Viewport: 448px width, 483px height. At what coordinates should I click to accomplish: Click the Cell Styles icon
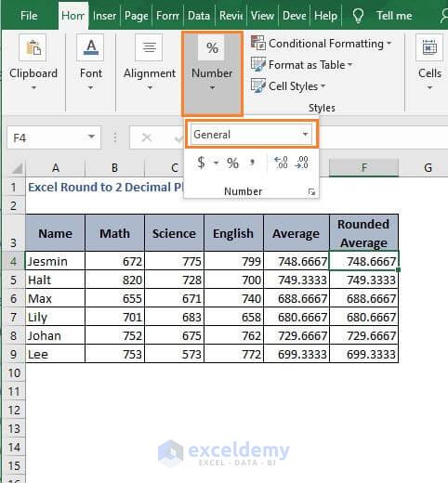(x=258, y=85)
